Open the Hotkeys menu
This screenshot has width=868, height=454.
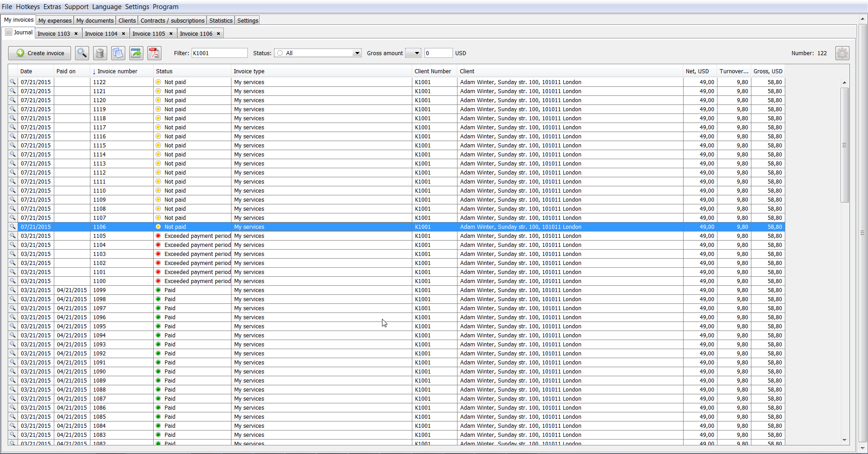[28, 7]
